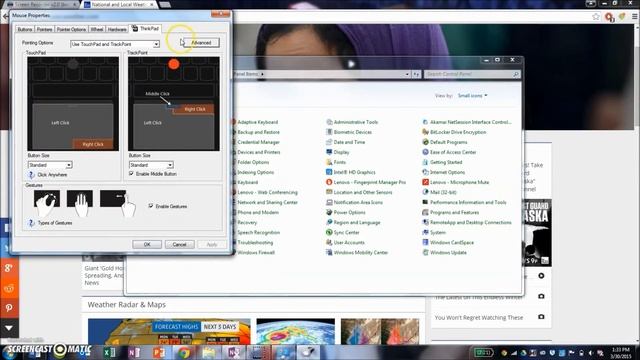Open TrackPoint Button Size dropdown
Screen dimensions: 640x360
(151, 165)
